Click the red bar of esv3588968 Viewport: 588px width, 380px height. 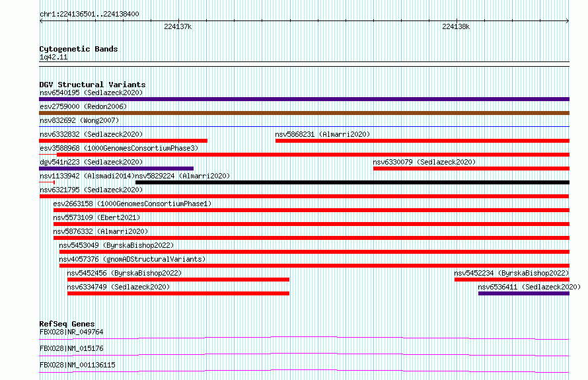pyautogui.click(x=313, y=155)
